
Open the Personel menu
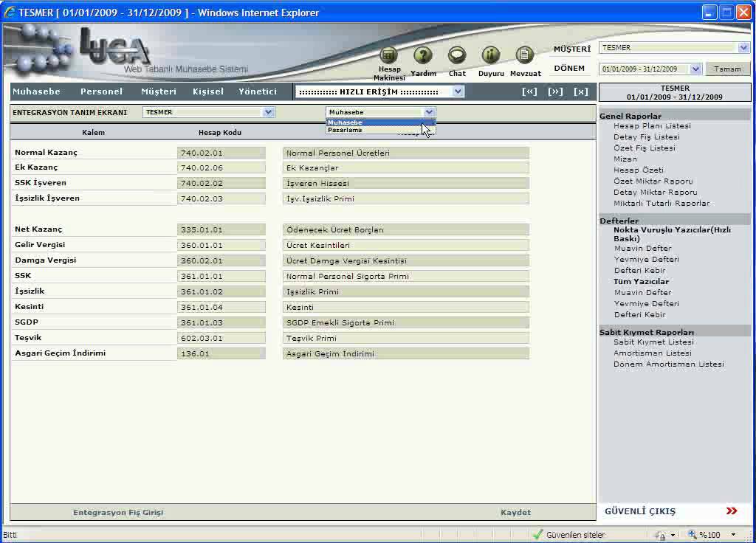[101, 91]
